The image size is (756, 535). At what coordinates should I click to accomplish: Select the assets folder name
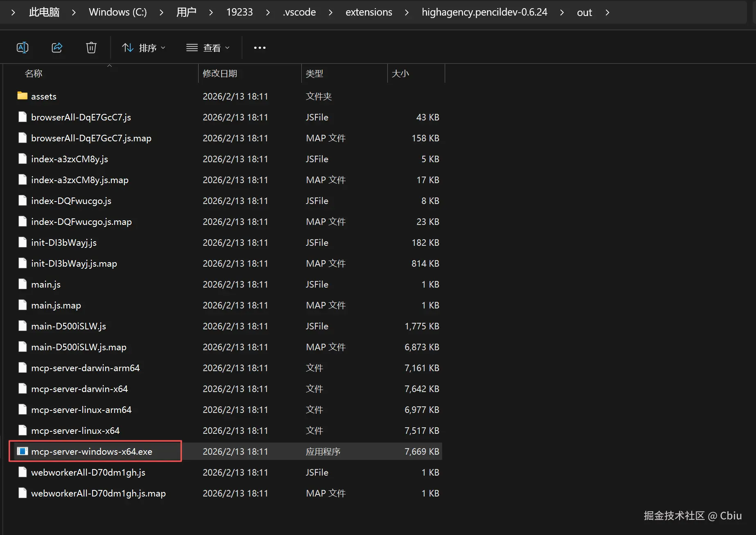pos(44,96)
